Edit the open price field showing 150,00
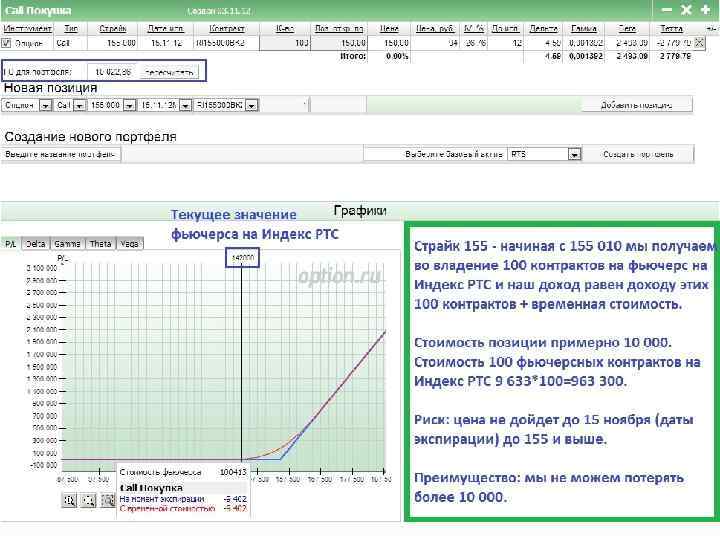Screen dimensions: 720x540 pyautogui.click(x=339, y=43)
